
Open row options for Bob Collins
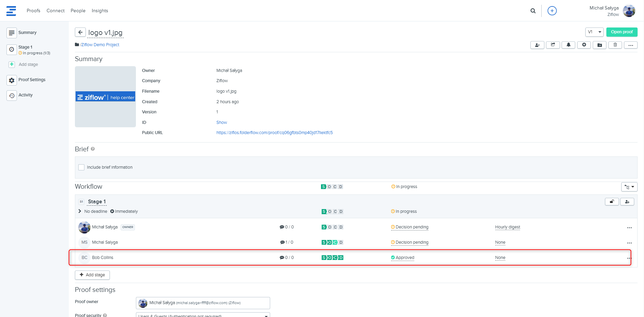[x=629, y=258]
